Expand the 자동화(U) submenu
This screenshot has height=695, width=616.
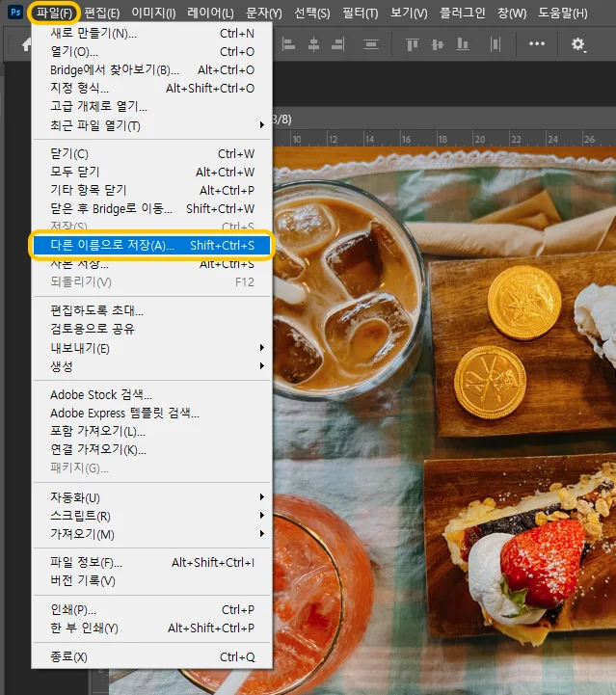coord(152,497)
